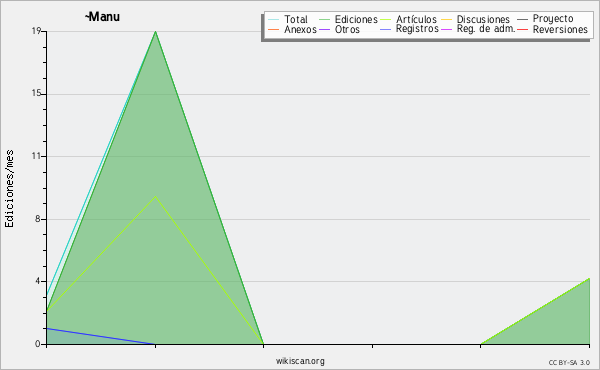Click the 0 y-axis value

(x=38, y=344)
